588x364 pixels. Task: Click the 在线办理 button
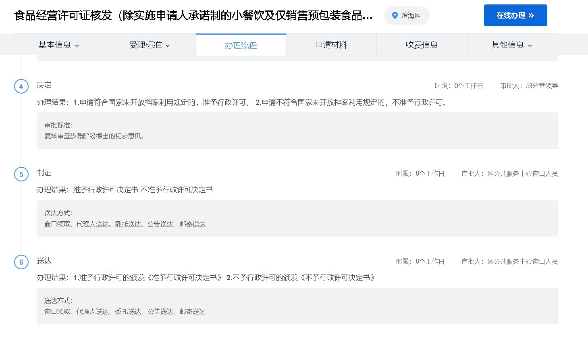click(515, 15)
